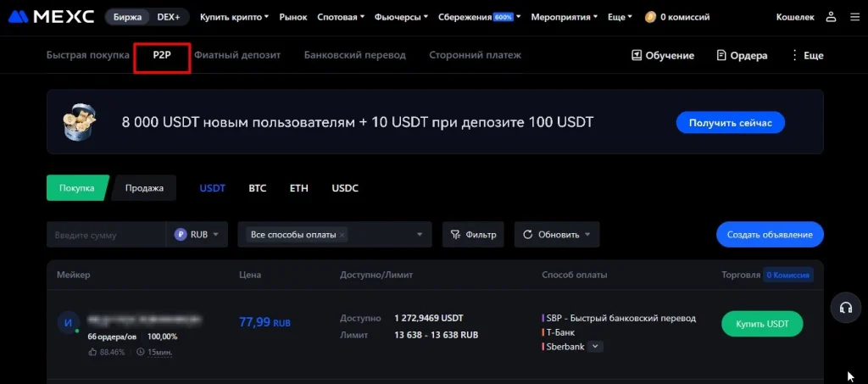
Task: Click the Введите сумму input field
Action: [106, 235]
